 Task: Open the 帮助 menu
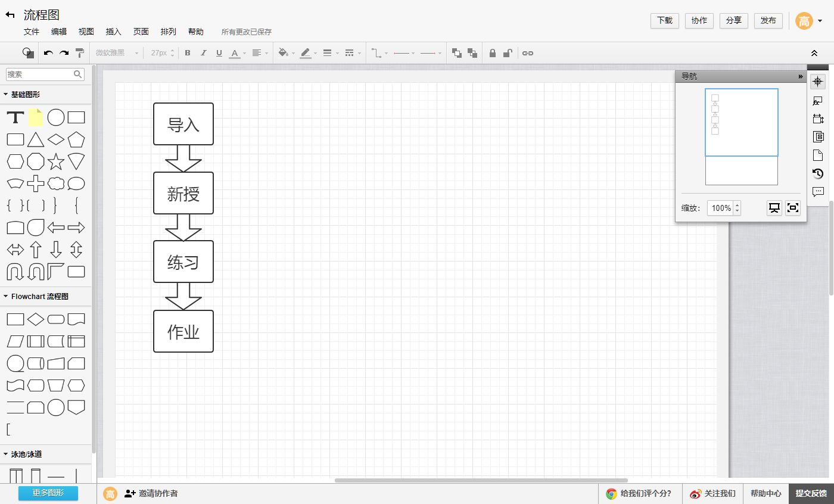(195, 32)
